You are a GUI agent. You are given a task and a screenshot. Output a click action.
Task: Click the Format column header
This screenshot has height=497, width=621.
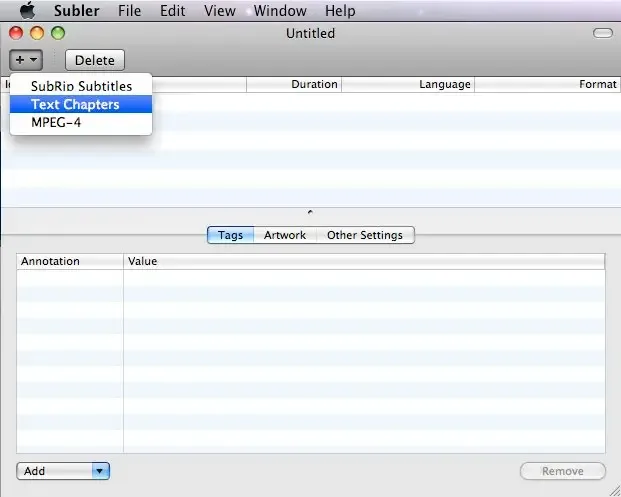coord(547,84)
